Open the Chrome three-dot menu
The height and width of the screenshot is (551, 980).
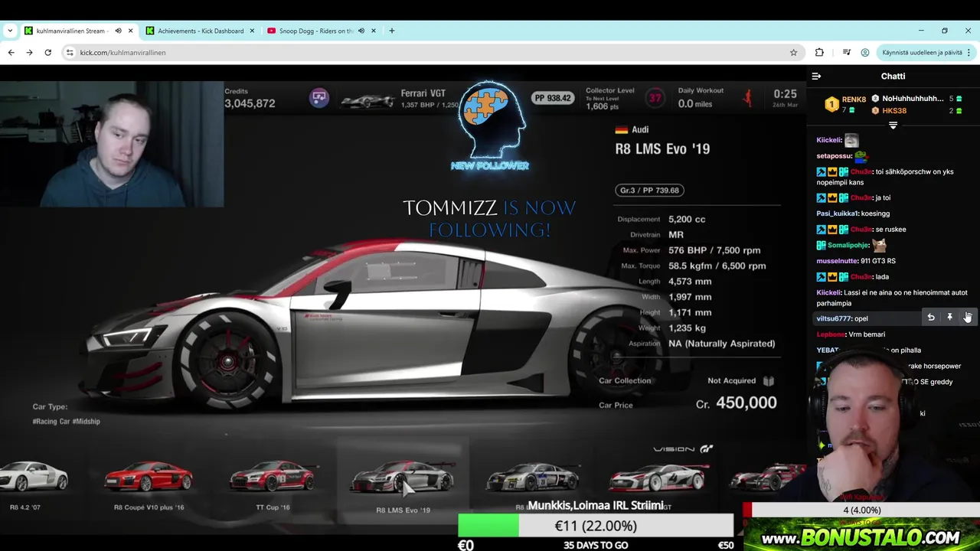[969, 52]
